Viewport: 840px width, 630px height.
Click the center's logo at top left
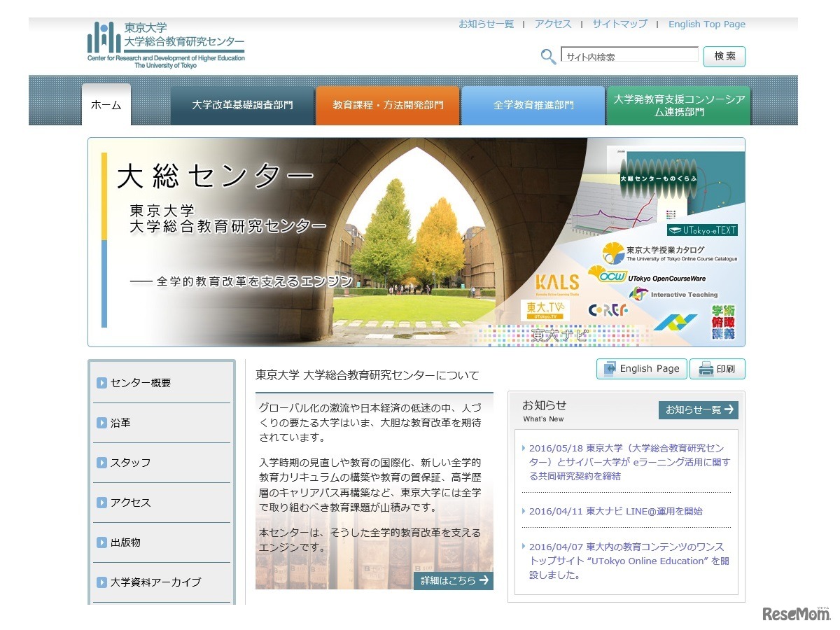tap(164, 42)
